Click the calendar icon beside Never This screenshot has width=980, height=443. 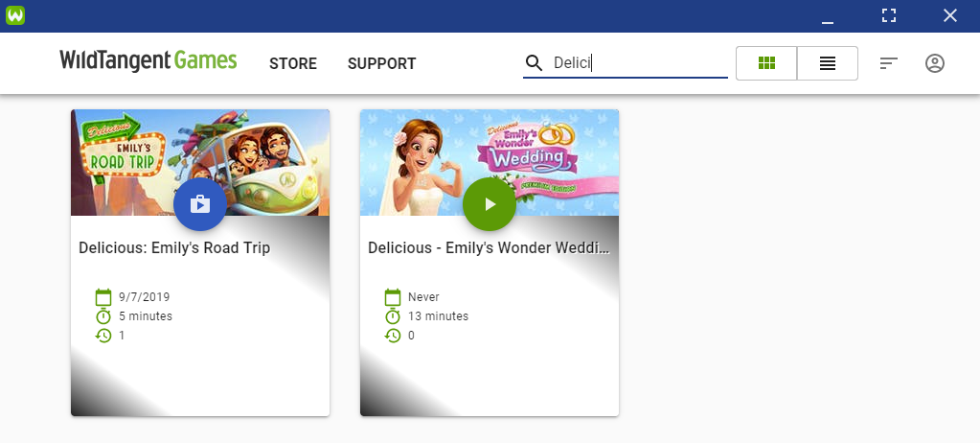click(x=393, y=297)
